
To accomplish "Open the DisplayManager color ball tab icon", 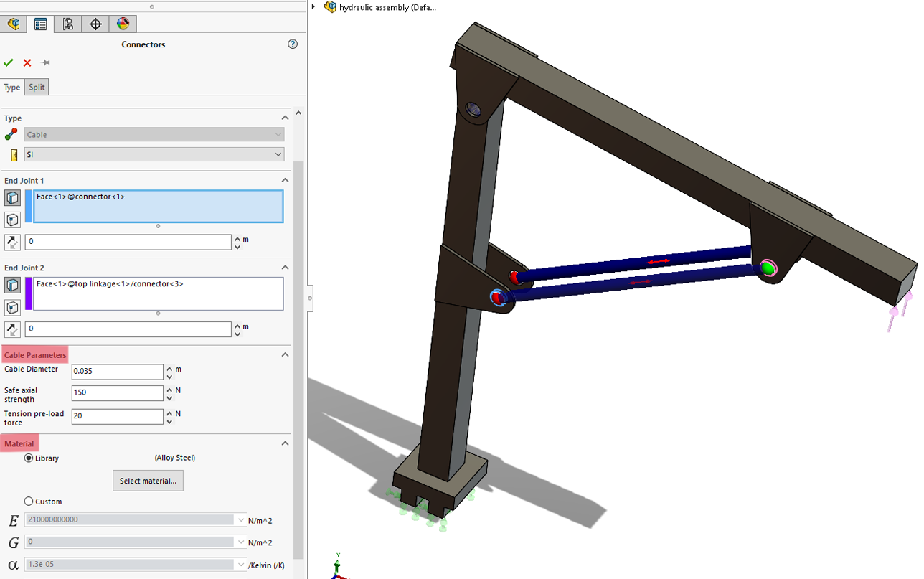I will coord(123,24).
